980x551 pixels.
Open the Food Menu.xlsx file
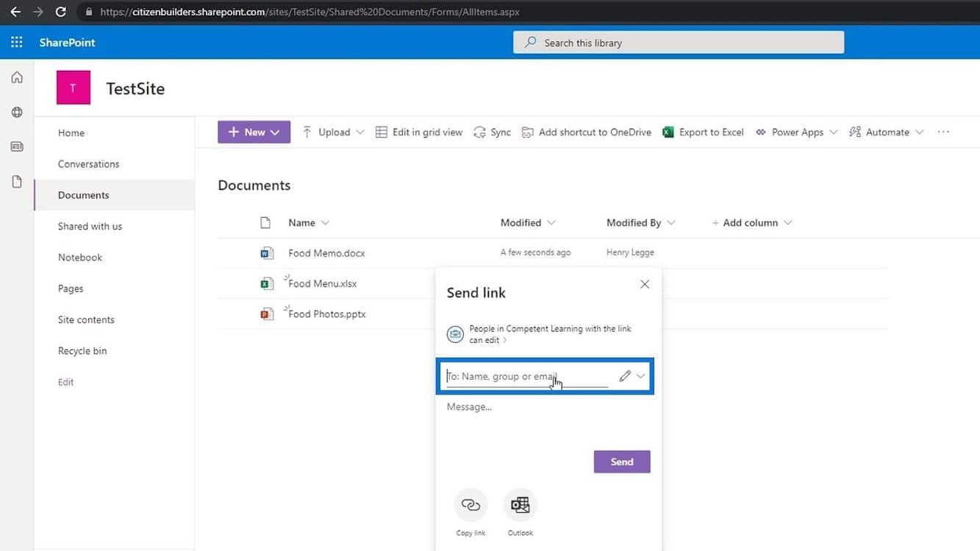(x=323, y=284)
